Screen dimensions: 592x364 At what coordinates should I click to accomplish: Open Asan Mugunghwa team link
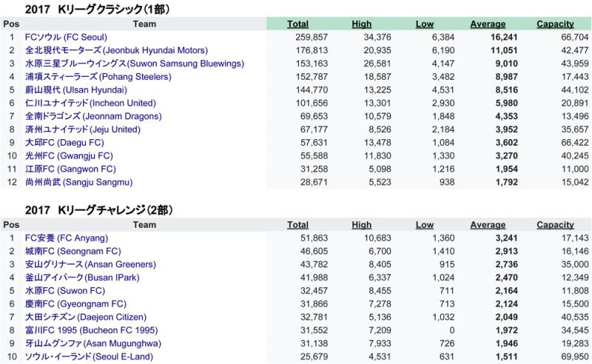pyautogui.click(x=93, y=343)
